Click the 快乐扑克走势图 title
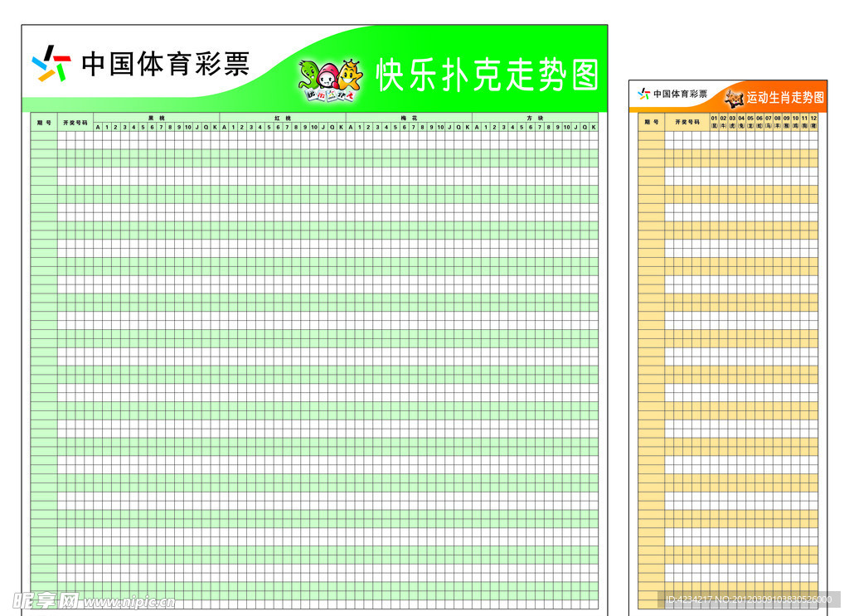 coord(488,75)
